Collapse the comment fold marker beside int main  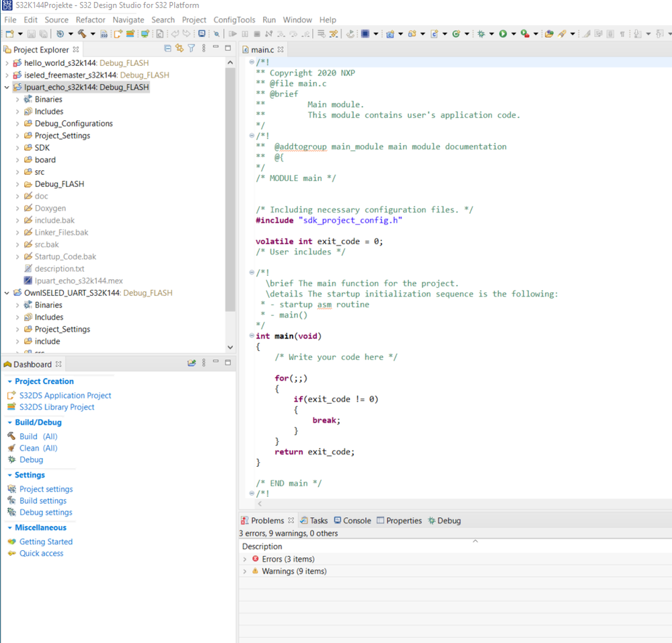252,336
